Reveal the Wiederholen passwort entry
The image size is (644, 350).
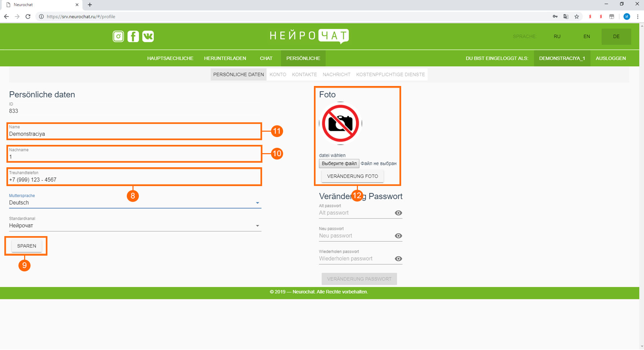click(398, 259)
